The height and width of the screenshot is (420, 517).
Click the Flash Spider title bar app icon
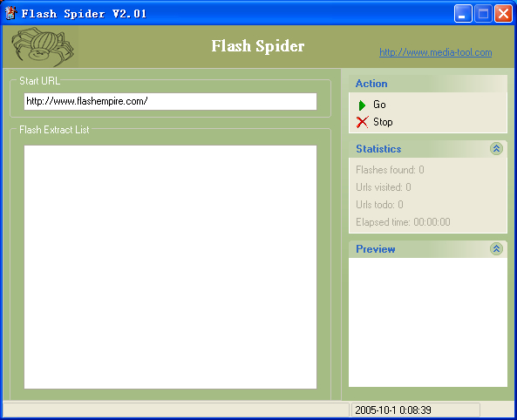pyautogui.click(x=10, y=13)
